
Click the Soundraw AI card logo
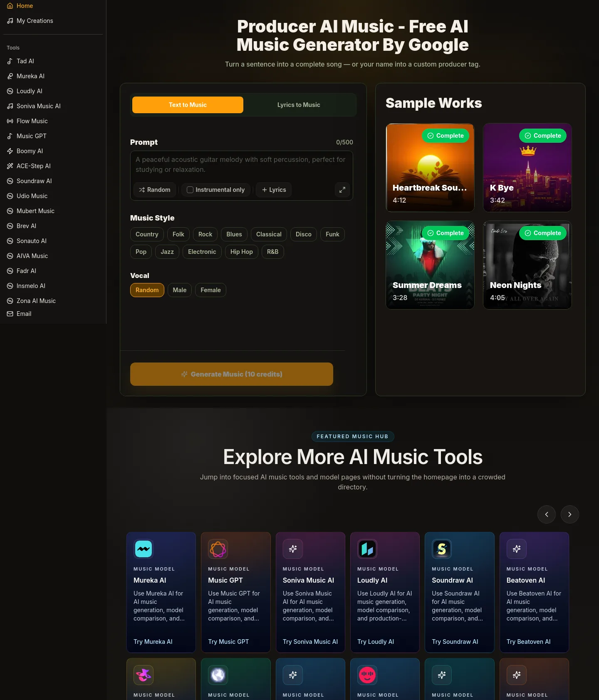(x=442, y=549)
